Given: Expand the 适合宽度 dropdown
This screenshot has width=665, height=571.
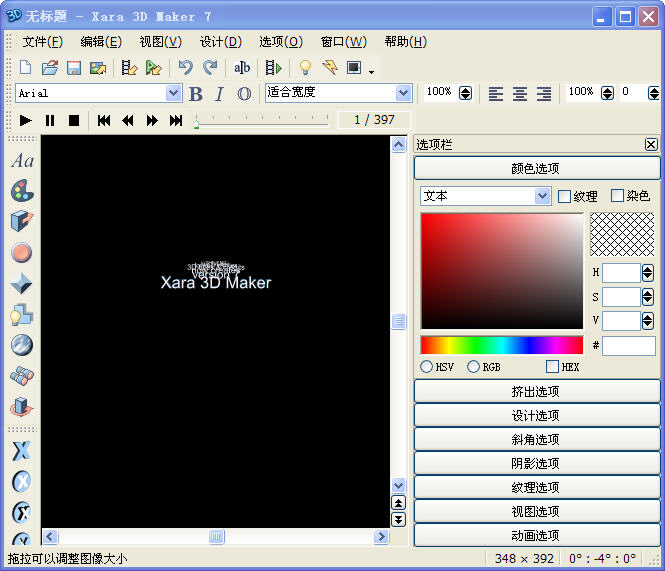Looking at the screenshot, I should [403, 93].
